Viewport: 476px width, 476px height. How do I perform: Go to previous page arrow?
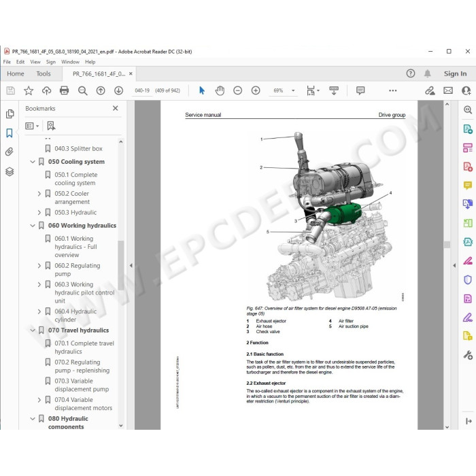coord(101,90)
